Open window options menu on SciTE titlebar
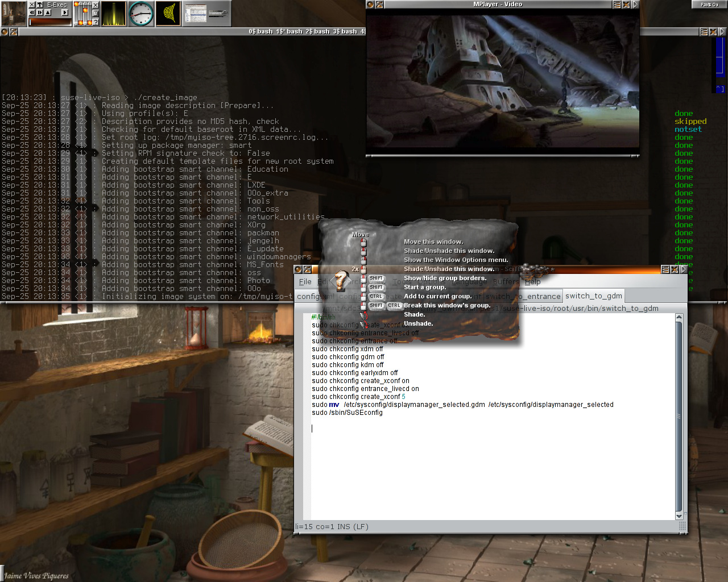Viewport: 728px width, 582px height. tap(665, 269)
